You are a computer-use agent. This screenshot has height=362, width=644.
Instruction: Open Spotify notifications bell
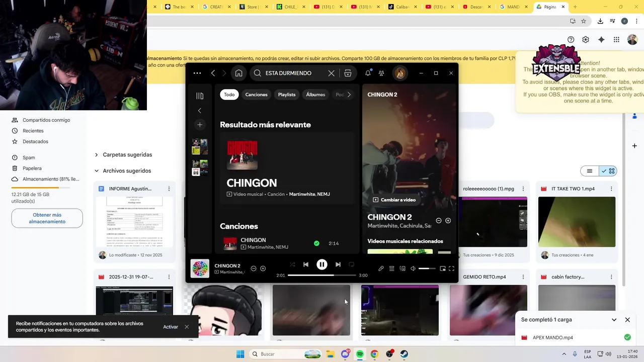coord(368,73)
